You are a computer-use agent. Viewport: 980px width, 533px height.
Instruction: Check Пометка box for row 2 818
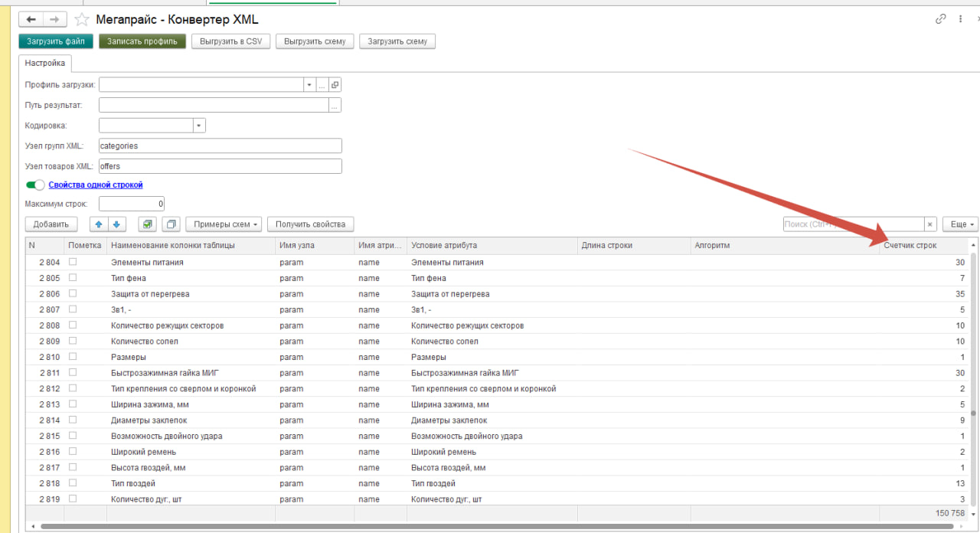(73, 483)
